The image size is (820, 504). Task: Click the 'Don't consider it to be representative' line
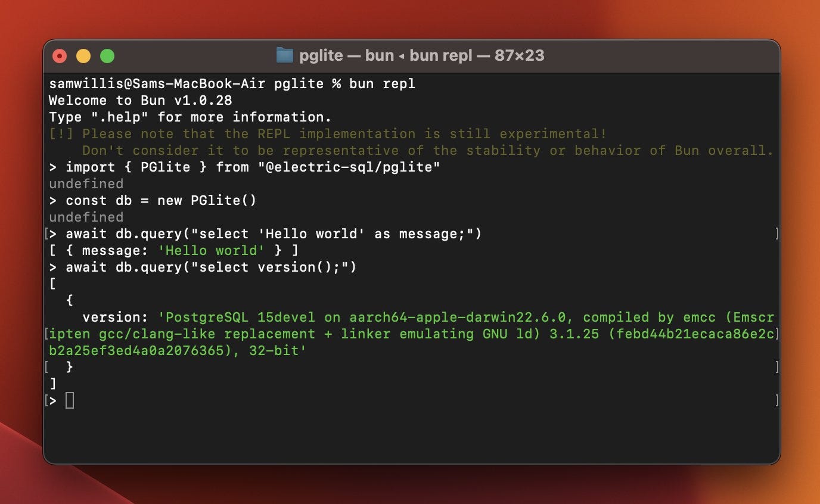tap(427, 151)
